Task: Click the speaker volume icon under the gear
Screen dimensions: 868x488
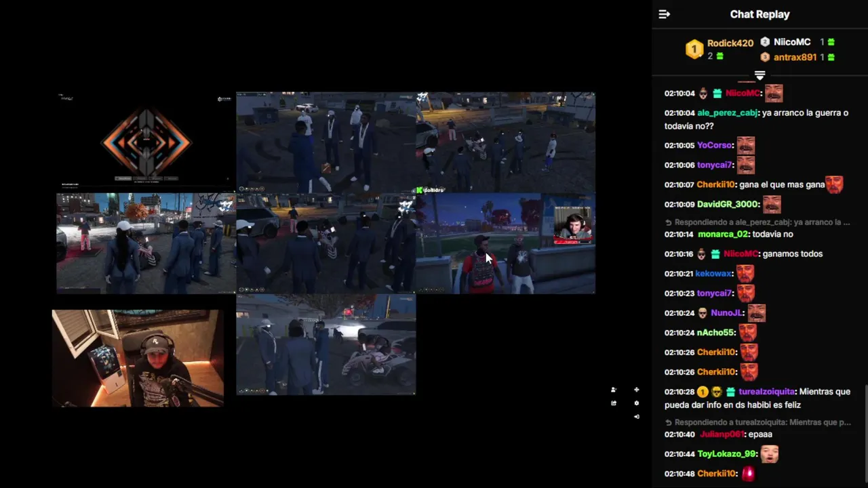Action: click(636, 416)
